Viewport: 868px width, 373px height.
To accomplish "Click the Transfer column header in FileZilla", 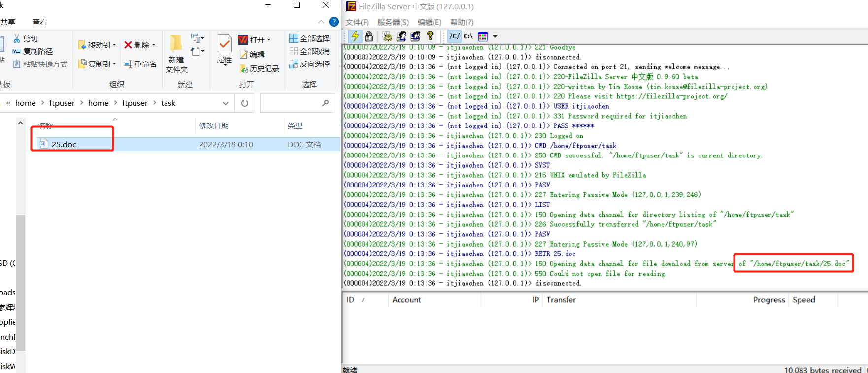I will coord(561,300).
